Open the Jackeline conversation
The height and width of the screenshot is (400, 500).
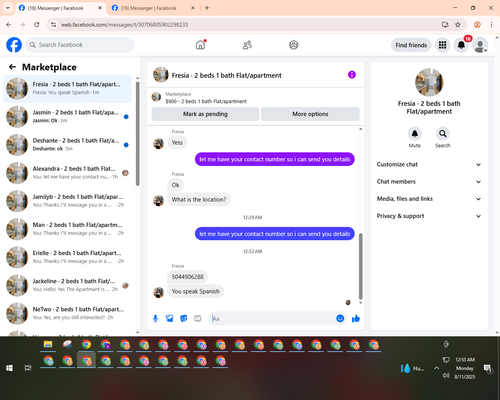[x=67, y=285]
